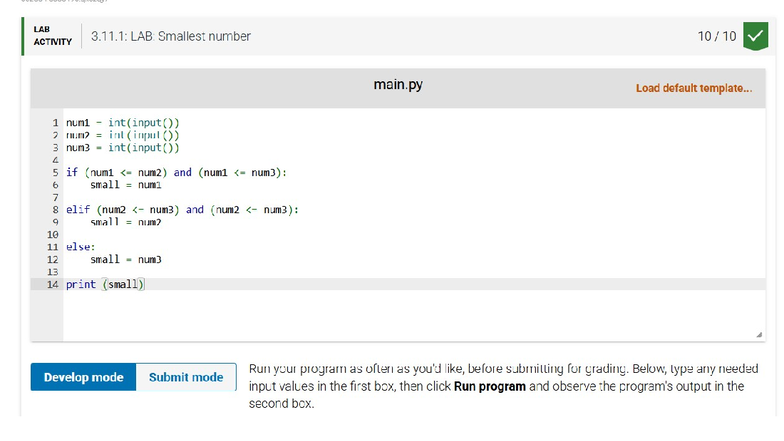Click the green completion checkmark badge

pos(756,36)
